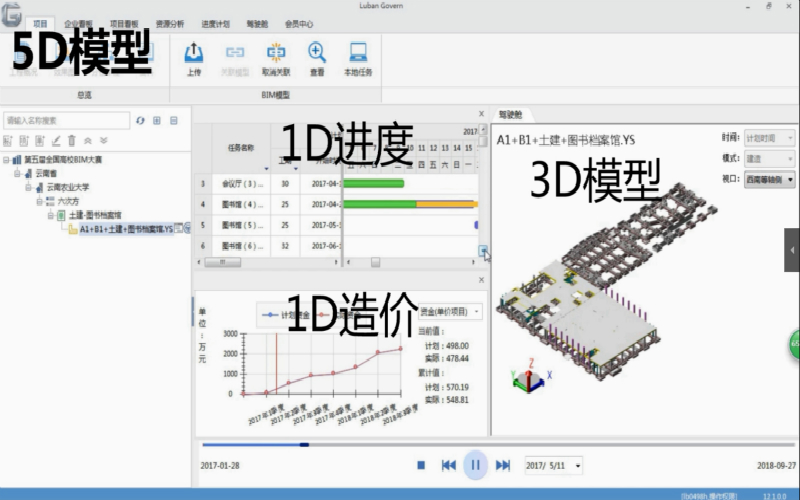This screenshot has width=800, height=500.
Task: Pause the timeline playback
Action: click(x=476, y=465)
